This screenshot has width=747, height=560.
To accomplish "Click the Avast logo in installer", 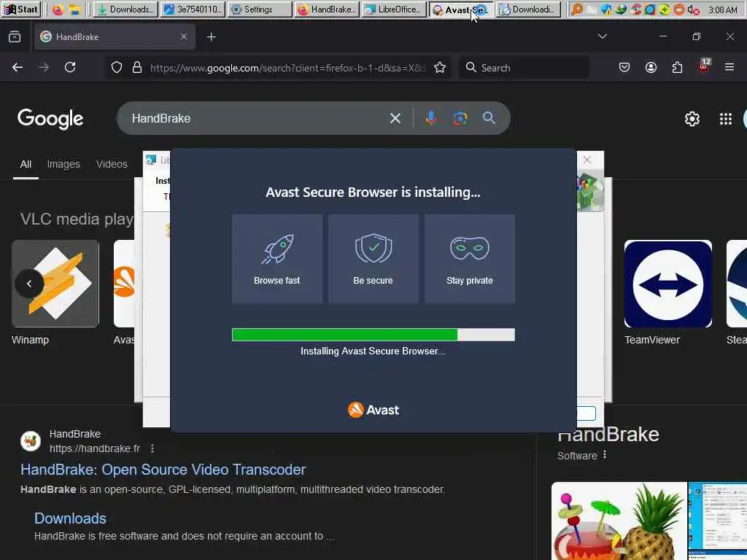I will pyautogui.click(x=373, y=410).
